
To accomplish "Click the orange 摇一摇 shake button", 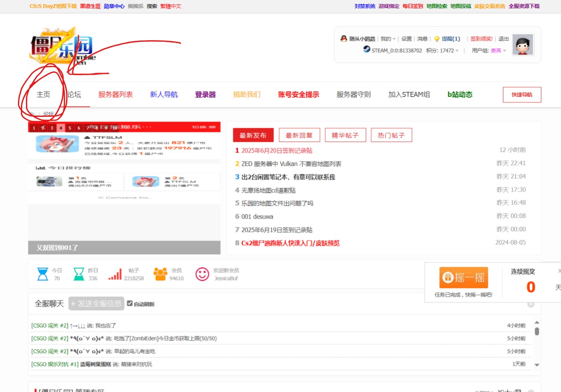I will coord(464,277).
